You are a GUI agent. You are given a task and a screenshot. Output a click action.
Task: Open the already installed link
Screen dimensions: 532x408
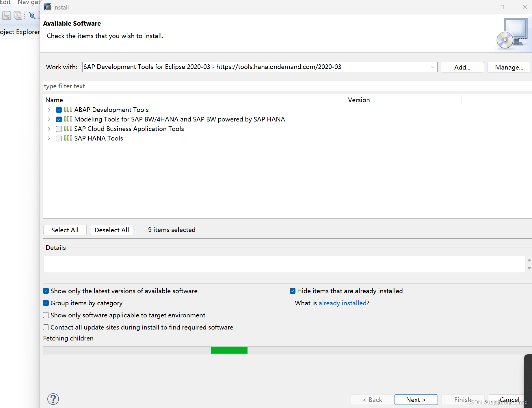pos(342,303)
